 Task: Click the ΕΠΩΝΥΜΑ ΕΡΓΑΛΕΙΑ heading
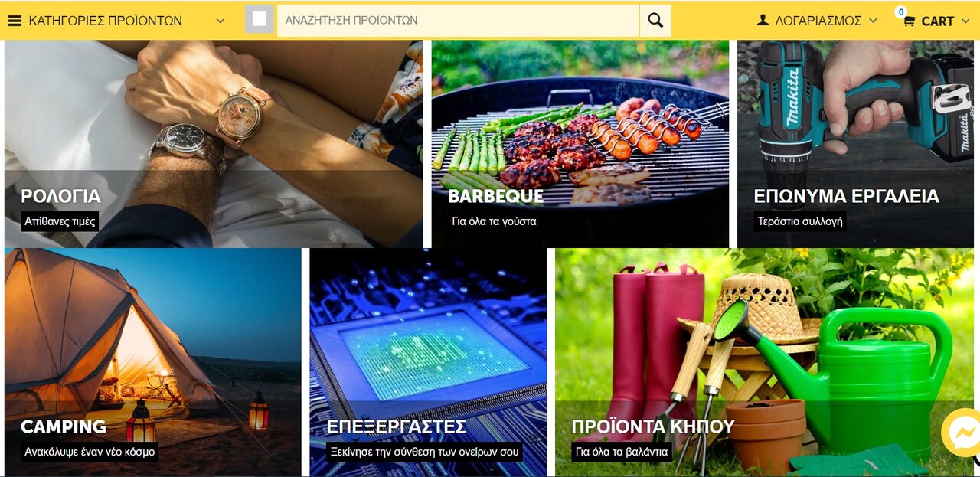coord(846,196)
